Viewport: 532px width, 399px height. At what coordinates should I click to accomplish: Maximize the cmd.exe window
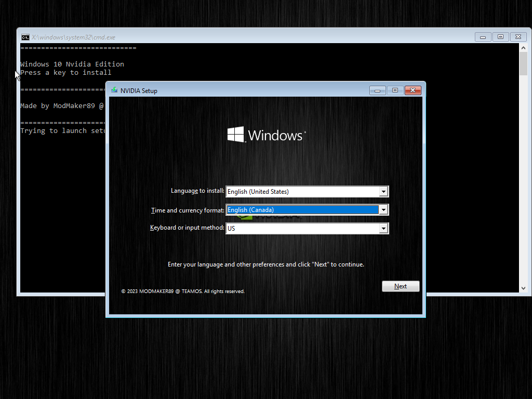coord(500,37)
